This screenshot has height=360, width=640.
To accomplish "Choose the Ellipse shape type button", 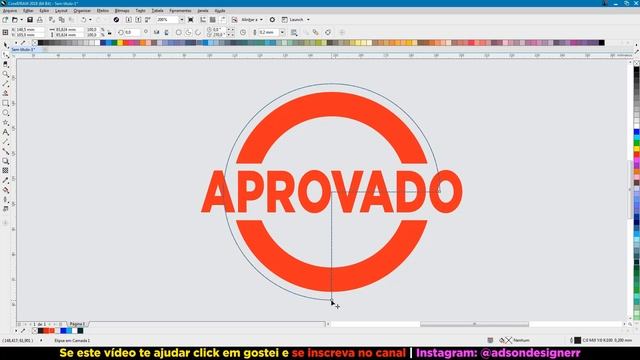I will (x=179, y=32).
